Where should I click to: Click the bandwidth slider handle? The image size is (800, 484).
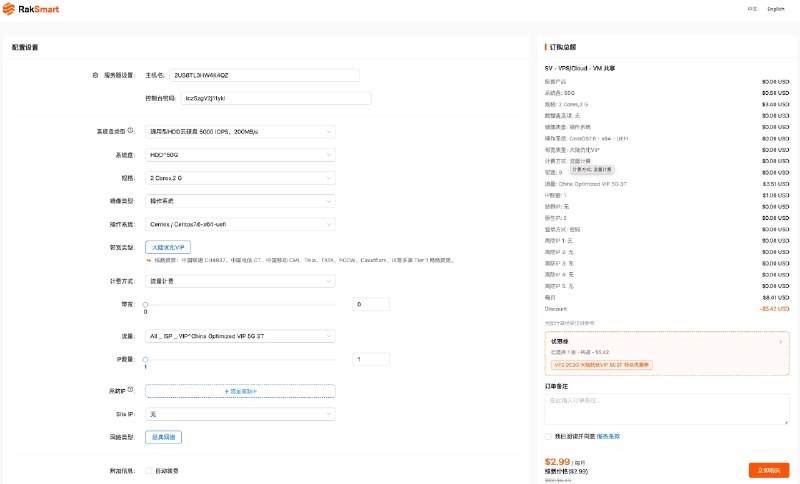pyautogui.click(x=145, y=304)
